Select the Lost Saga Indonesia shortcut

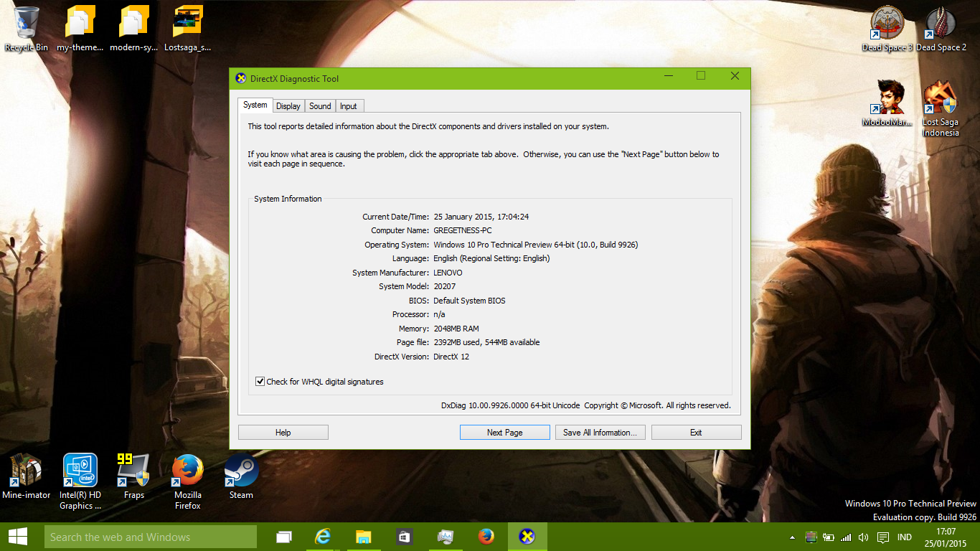[941, 108]
